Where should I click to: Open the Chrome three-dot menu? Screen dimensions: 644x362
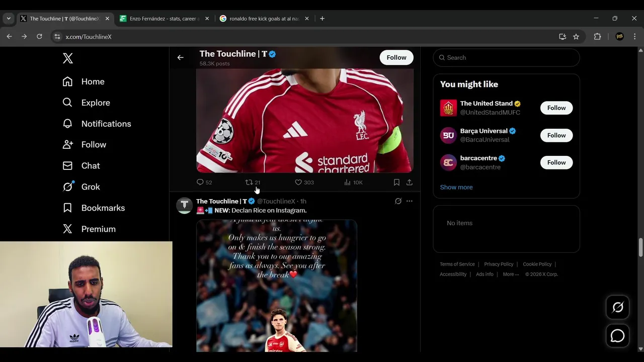(634, 37)
